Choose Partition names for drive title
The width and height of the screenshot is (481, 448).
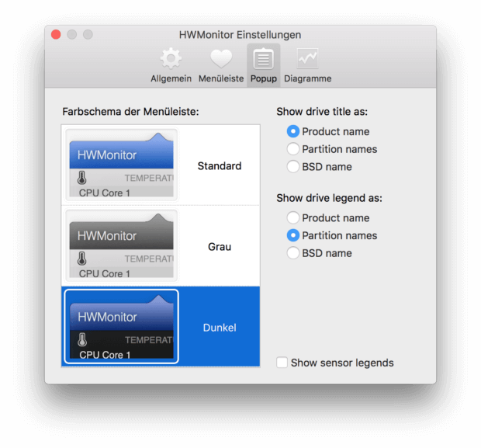(x=293, y=149)
